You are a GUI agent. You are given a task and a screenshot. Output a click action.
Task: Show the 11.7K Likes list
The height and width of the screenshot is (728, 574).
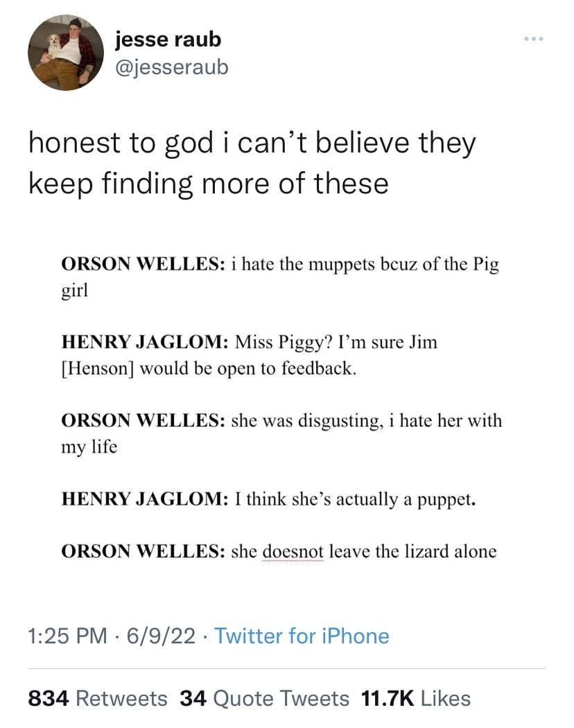pos(416,698)
